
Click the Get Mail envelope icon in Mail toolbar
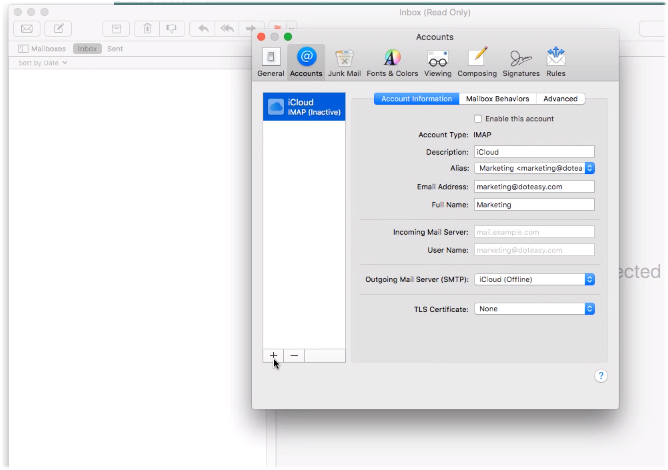27,29
